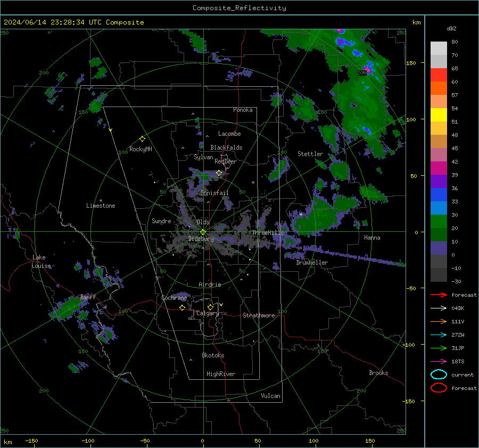The width and height of the screenshot is (479, 448).
Task: Click the Sundre label
Action: [x=161, y=221]
